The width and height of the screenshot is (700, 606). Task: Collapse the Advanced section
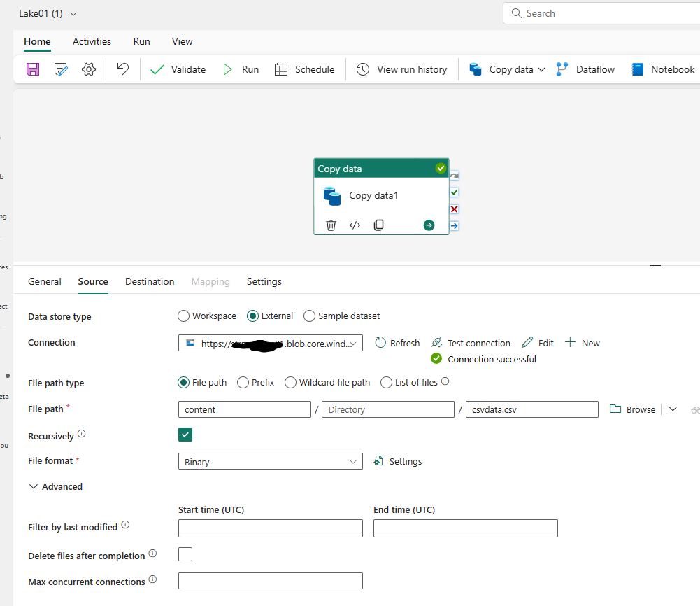pyautogui.click(x=55, y=487)
